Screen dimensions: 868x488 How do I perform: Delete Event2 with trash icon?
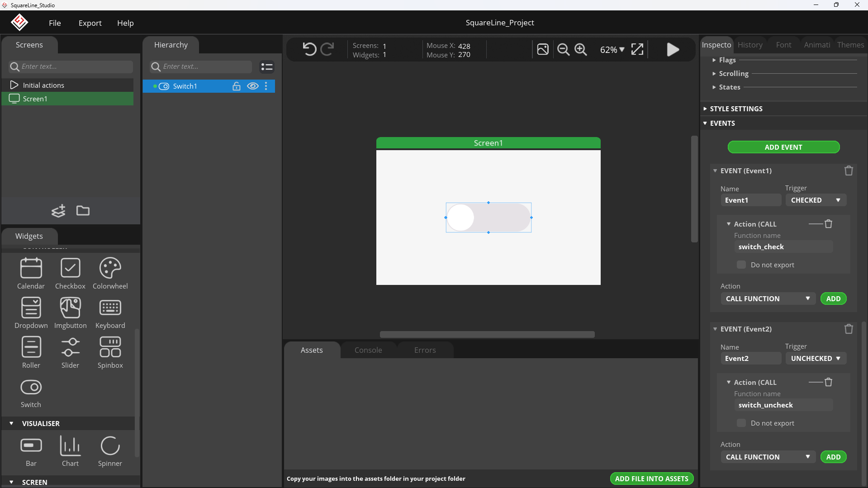tap(849, 329)
